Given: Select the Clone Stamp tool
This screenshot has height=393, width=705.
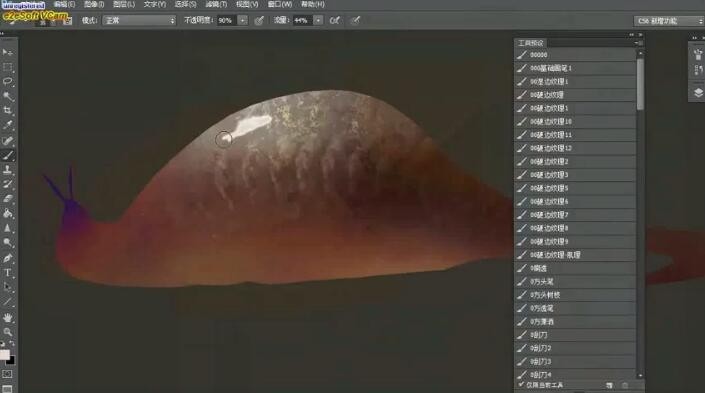Looking at the screenshot, I should [x=8, y=170].
